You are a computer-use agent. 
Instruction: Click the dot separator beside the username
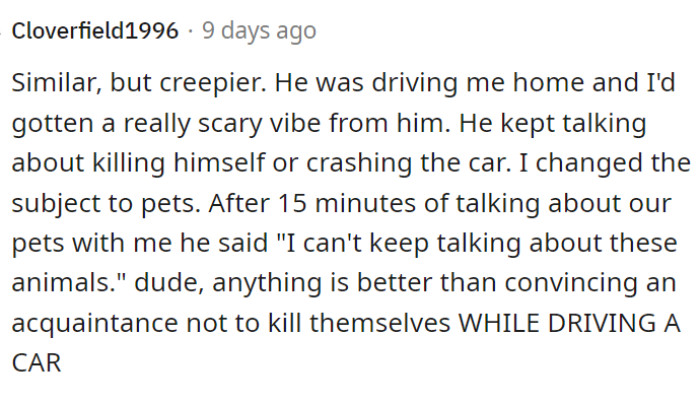(190, 32)
